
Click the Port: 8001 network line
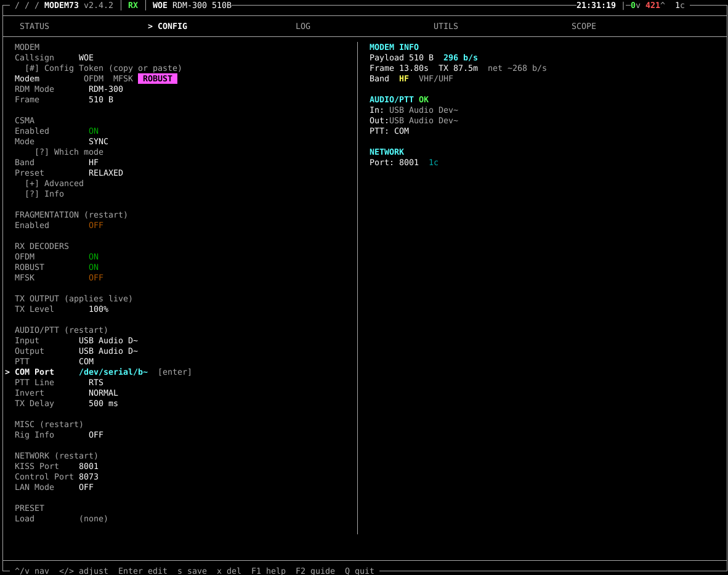pyautogui.click(x=394, y=163)
